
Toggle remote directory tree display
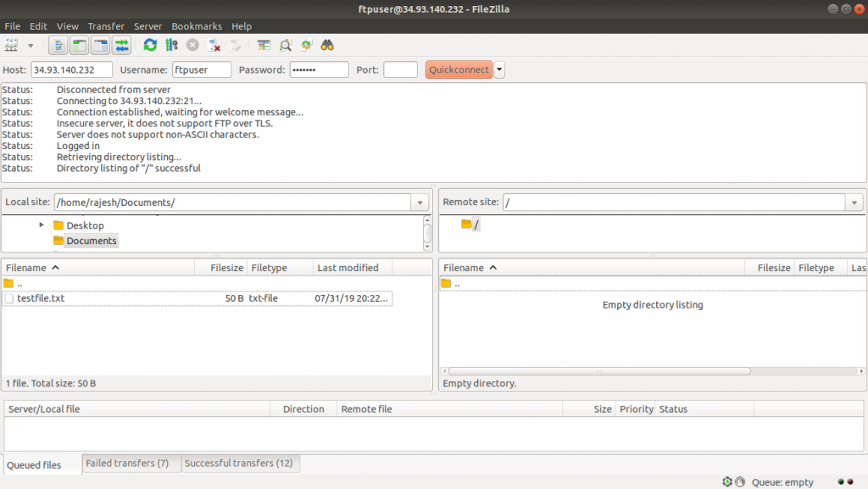coord(101,46)
